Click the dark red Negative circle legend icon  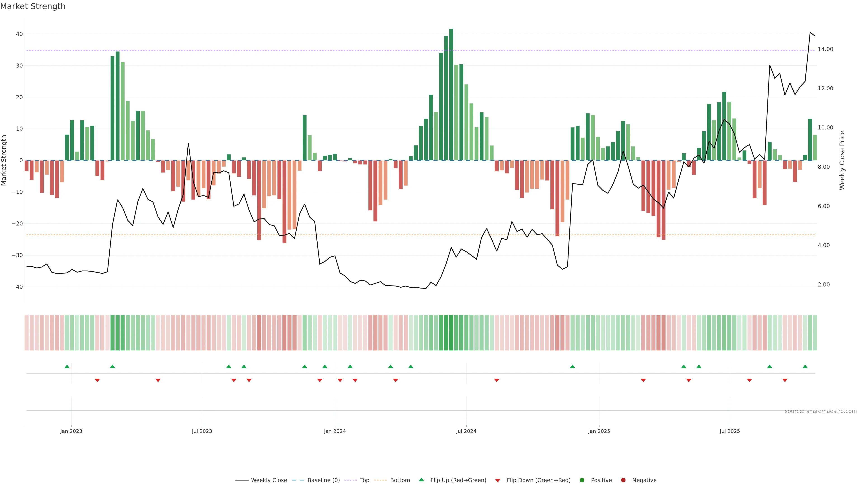[623, 480]
